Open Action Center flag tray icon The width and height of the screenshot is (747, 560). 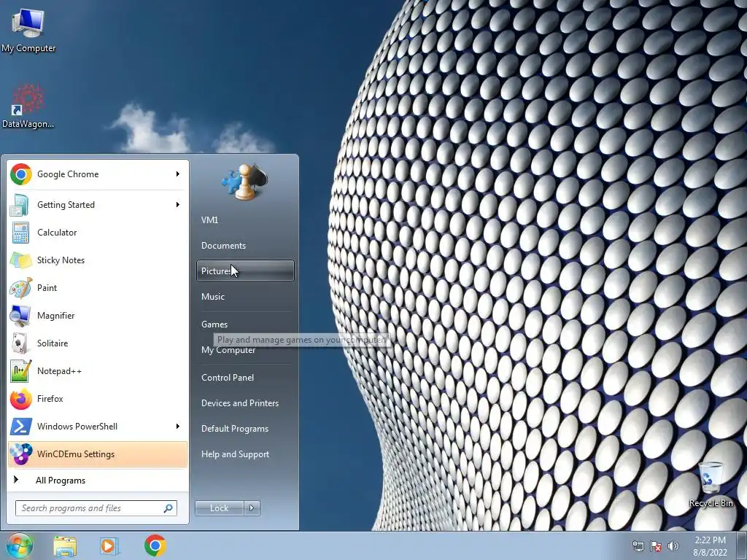656,546
